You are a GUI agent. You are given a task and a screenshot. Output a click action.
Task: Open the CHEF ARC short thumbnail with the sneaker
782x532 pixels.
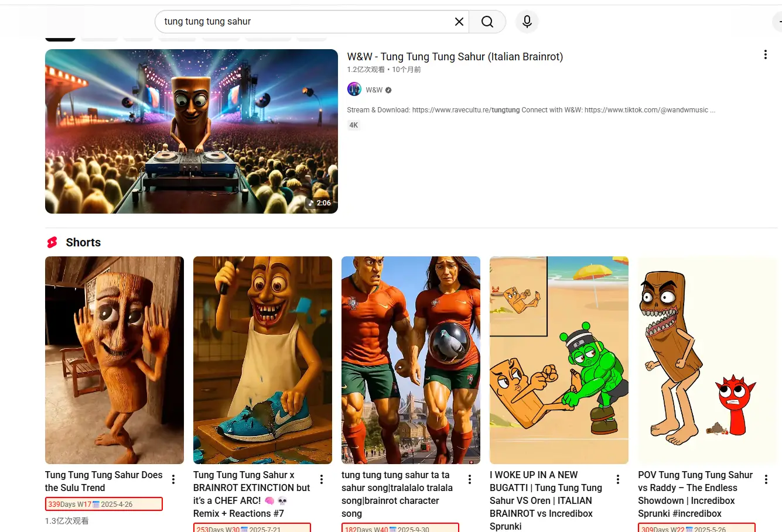coord(262,360)
